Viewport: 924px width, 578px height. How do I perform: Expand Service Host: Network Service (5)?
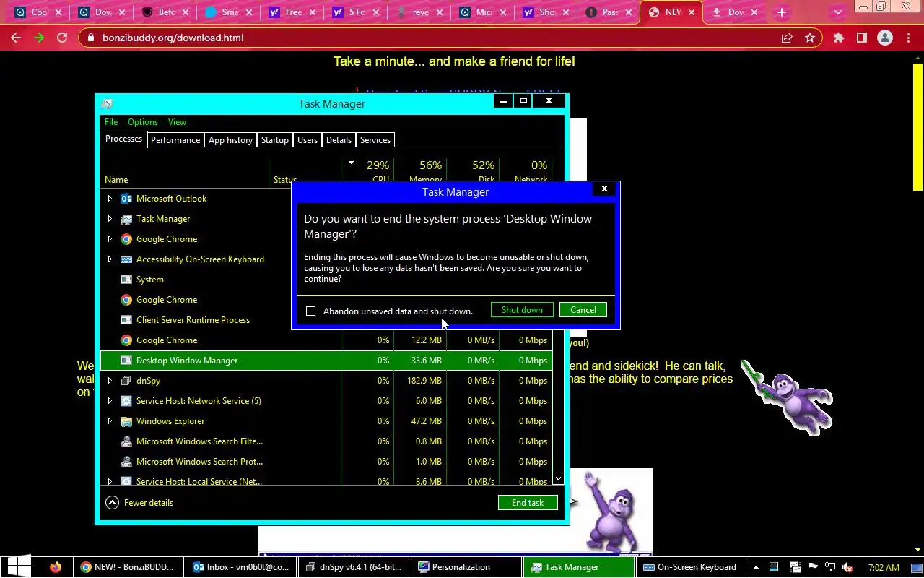click(110, 401)
